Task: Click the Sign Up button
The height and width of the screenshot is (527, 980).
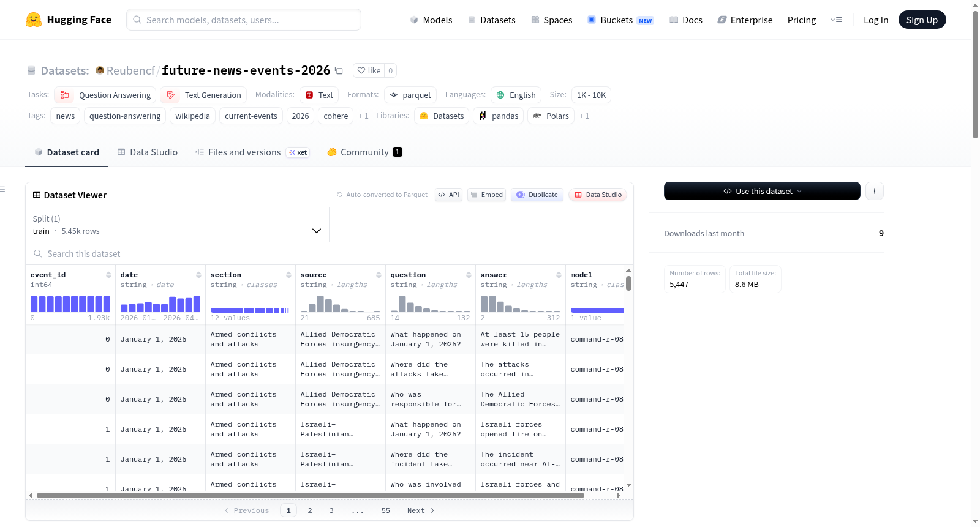Action: pos(922,20)
